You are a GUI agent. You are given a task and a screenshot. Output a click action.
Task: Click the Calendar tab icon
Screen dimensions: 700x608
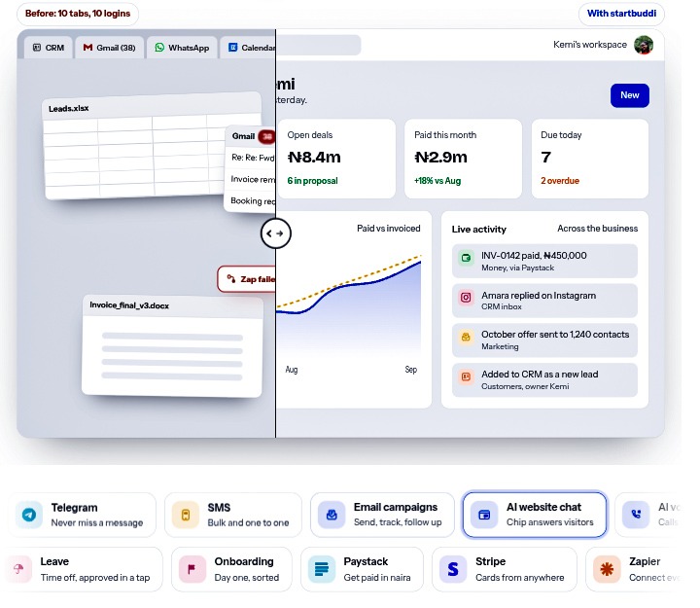(x=232, y=48)
